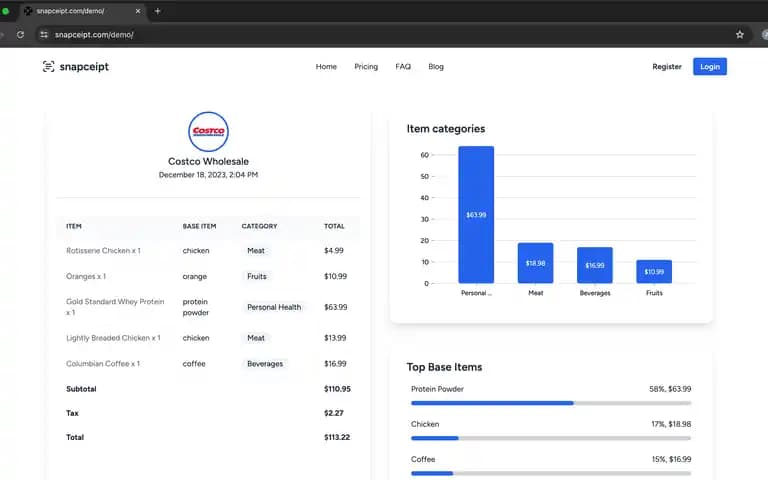Click the $113.22 total amount
Viewport: 768px width, 480px height.
pos(337,437)
